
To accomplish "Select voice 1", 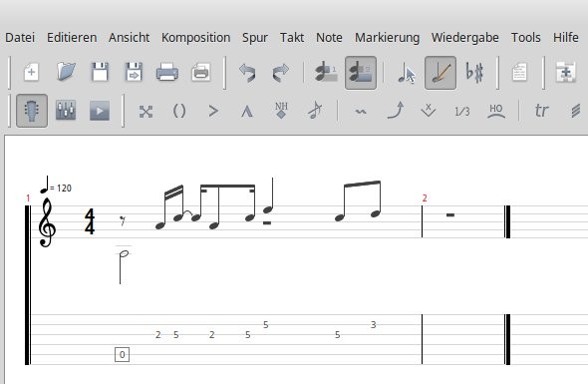I will [326, 73].
